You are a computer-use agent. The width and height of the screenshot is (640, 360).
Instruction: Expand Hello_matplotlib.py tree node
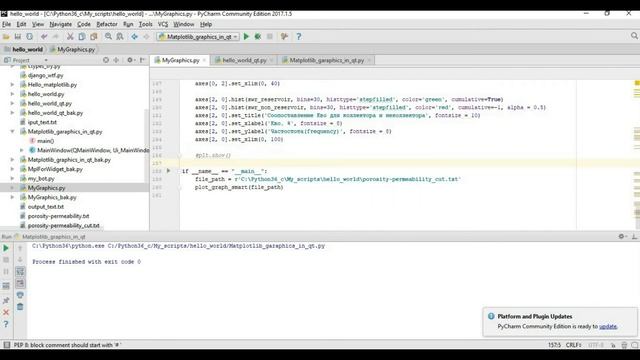[12, 84]
